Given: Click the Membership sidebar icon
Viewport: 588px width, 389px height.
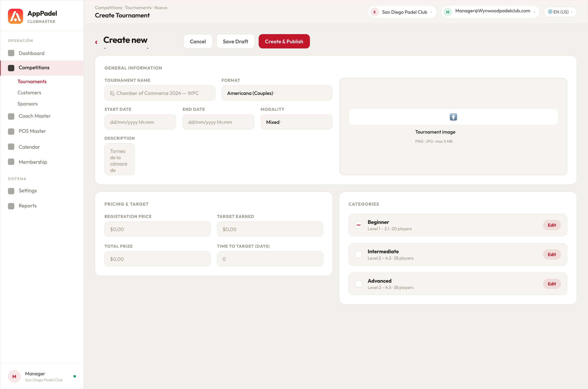Looking at the screenshot, I should tap(11, 162).
